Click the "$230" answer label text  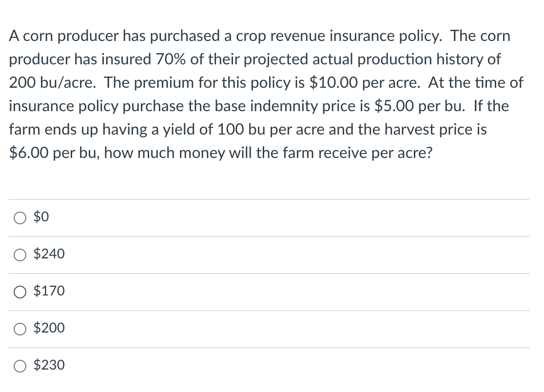pos(49,365)
